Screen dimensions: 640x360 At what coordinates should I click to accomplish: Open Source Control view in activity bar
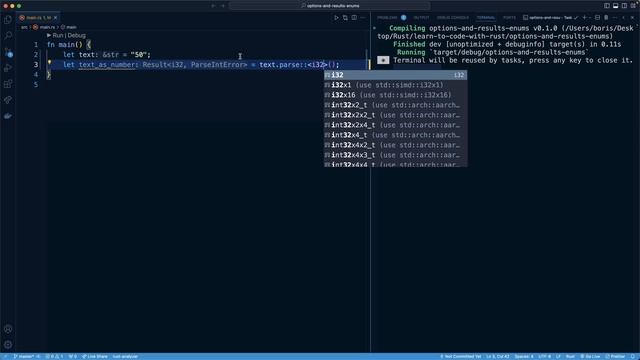point(8,52)
